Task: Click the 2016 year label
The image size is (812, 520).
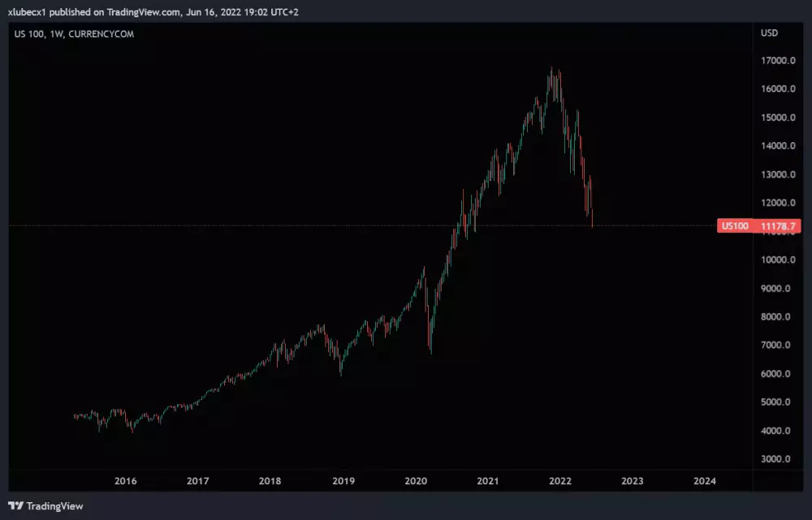Action: 126,480
